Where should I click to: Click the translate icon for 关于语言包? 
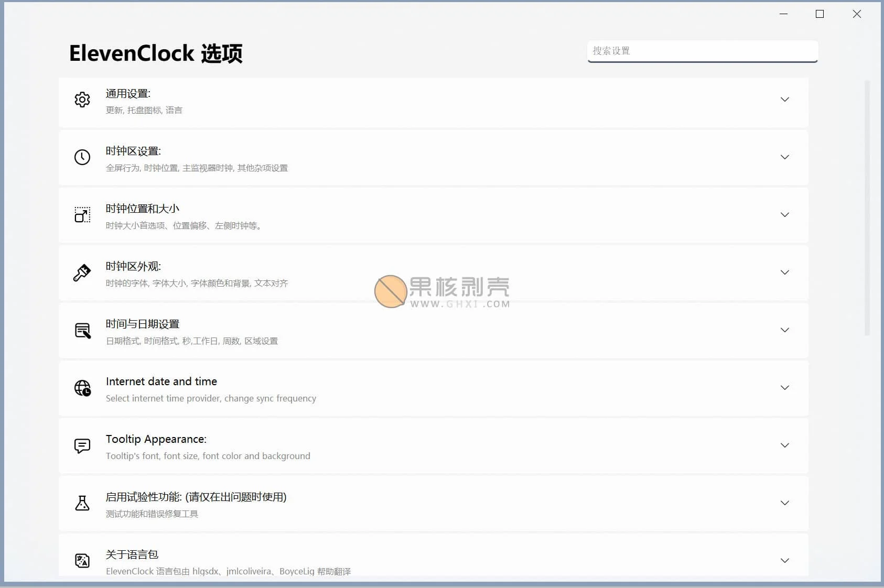pyautogui.click(x=82, y=561)
